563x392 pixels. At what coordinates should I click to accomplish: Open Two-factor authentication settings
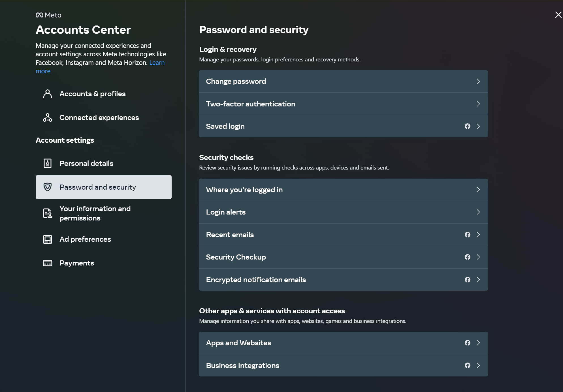pos(344,104)
